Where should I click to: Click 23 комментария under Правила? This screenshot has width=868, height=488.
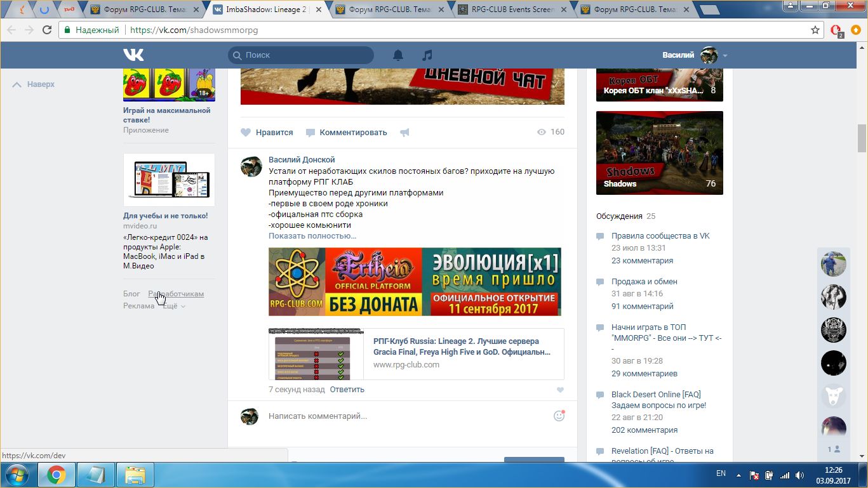pyautogui.click(x=642, y=261)
